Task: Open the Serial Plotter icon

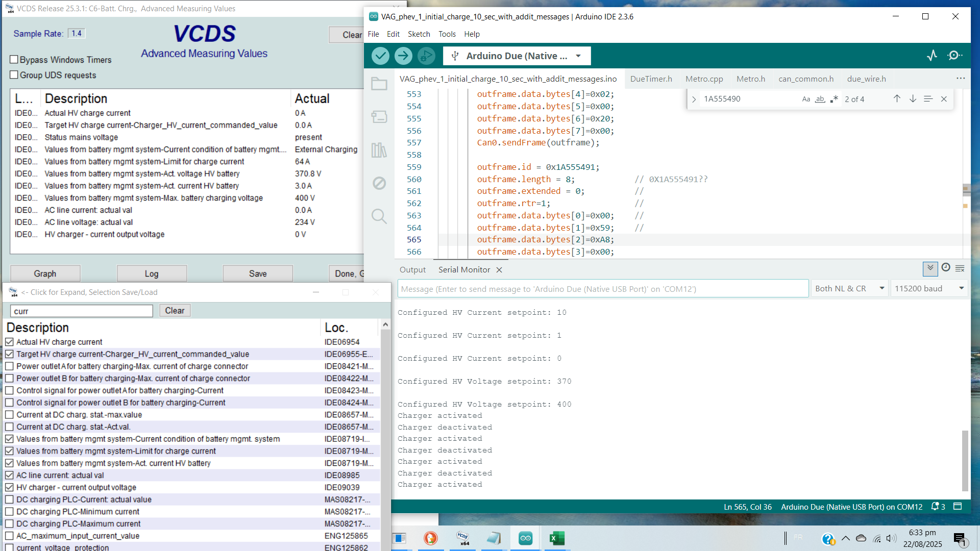Action: [932, 56]
